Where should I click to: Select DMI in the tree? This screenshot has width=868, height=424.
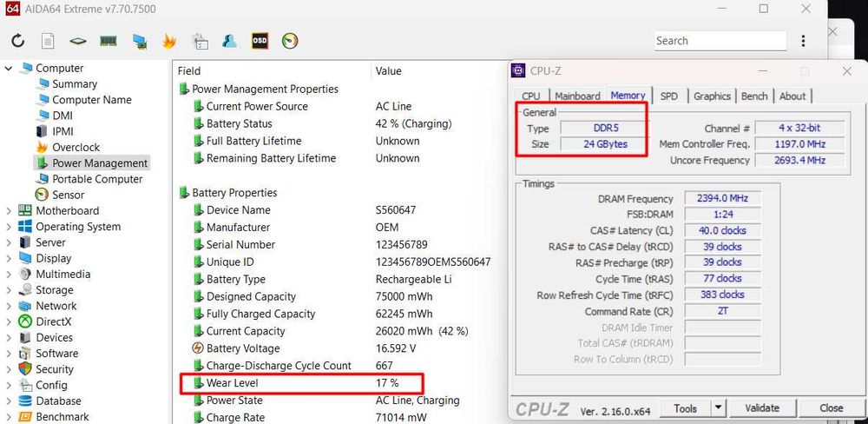tap(62, 116)
